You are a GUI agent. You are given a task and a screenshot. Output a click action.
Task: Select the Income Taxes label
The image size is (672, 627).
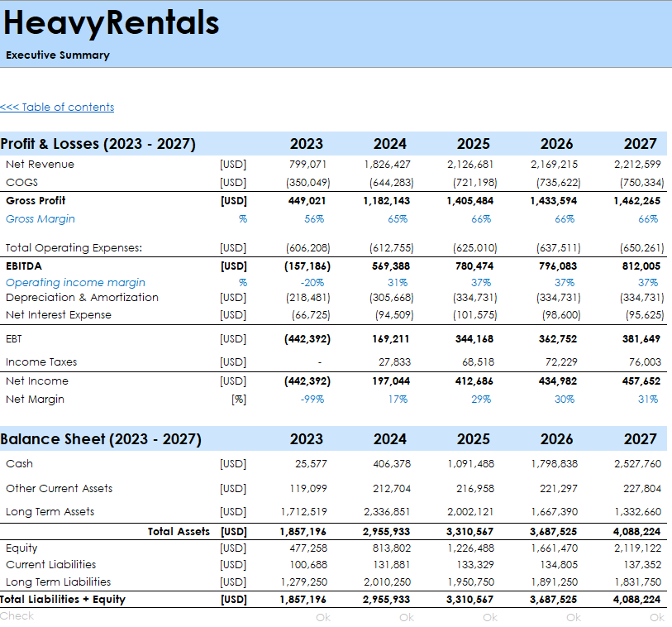click(41, 362)
